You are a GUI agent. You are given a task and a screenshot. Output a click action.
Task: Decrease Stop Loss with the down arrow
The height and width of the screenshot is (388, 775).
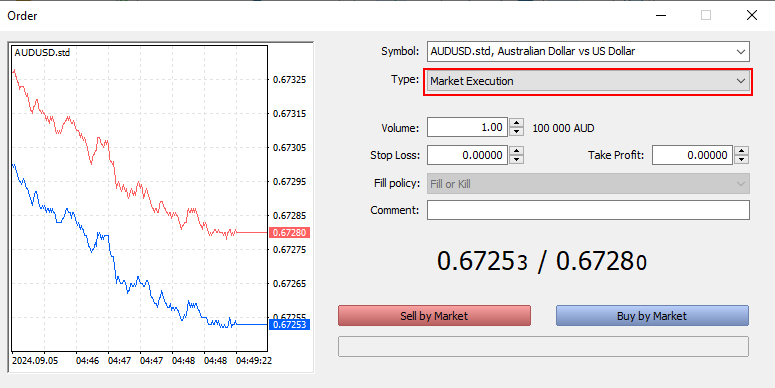tap(517, 159)
